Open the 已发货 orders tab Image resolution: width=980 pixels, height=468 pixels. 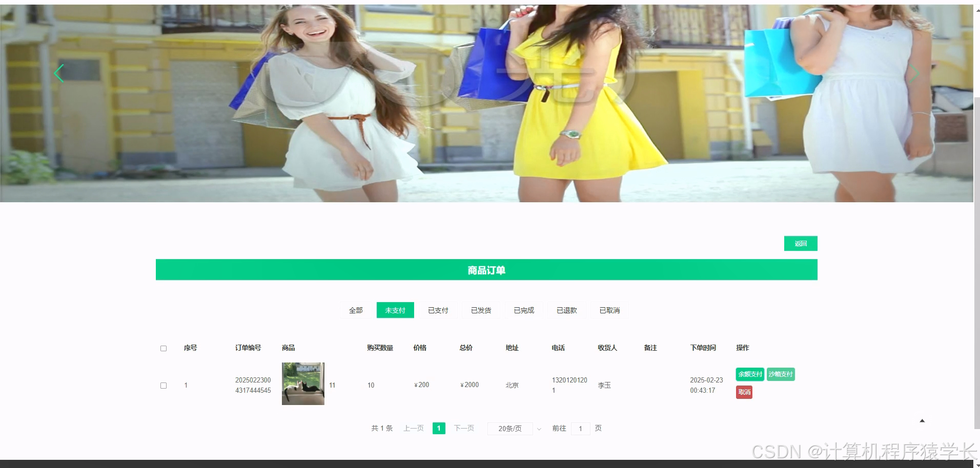[481, 310]
